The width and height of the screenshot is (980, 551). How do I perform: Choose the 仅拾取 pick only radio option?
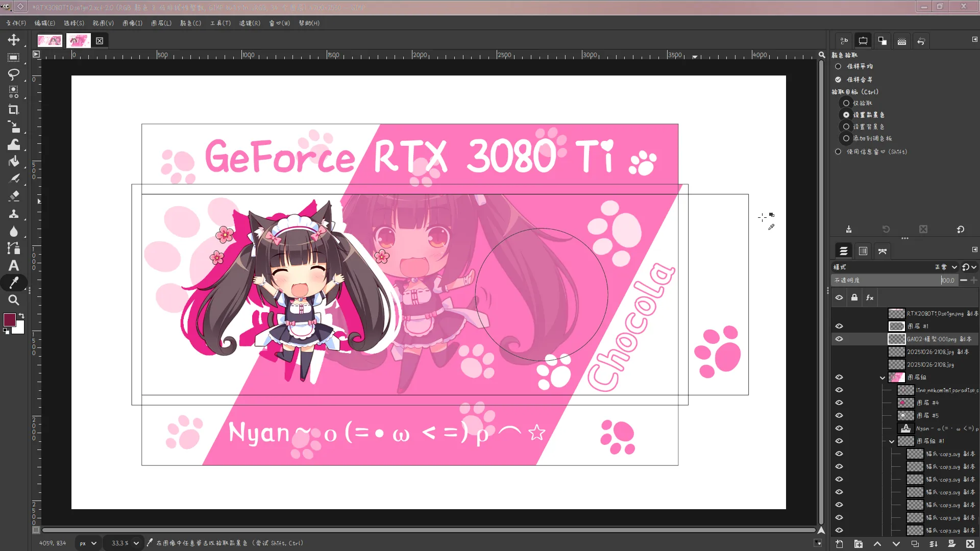(846, 103)
